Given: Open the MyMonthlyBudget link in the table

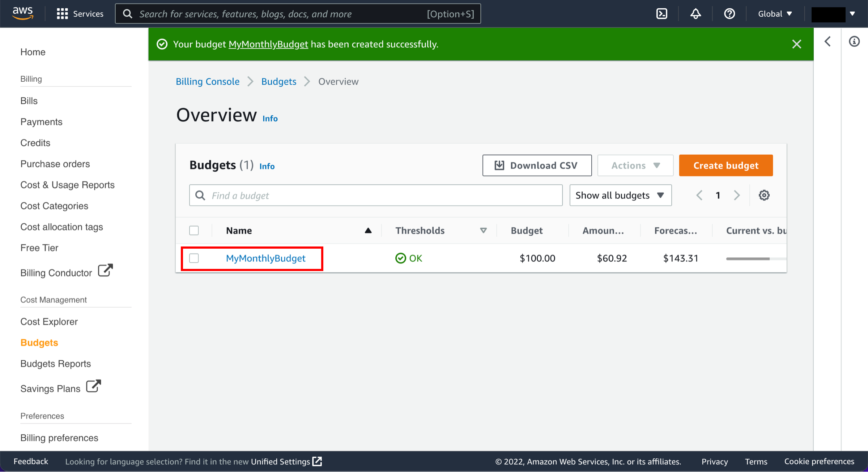Looking at the screenshot, I should (265, 258).
